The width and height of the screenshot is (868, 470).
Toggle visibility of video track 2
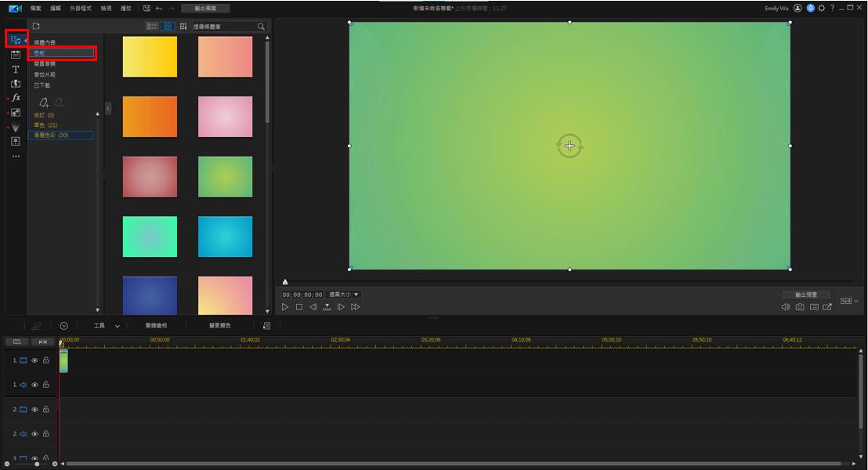tap(34, 410)
